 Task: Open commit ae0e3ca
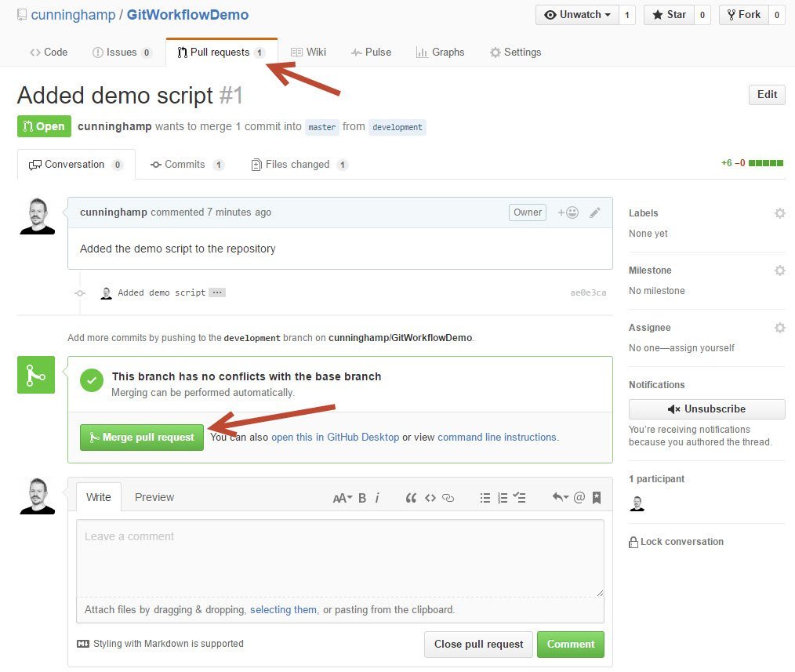coord(588,292)
